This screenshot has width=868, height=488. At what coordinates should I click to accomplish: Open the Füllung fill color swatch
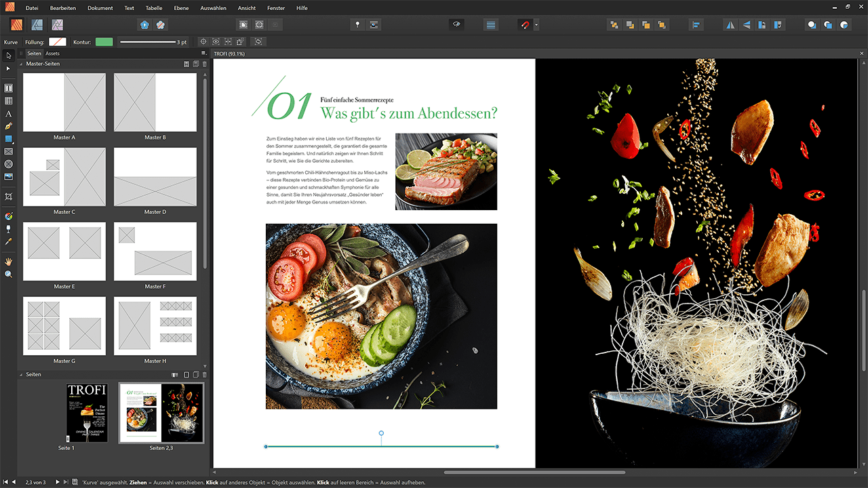click(58, 42)
